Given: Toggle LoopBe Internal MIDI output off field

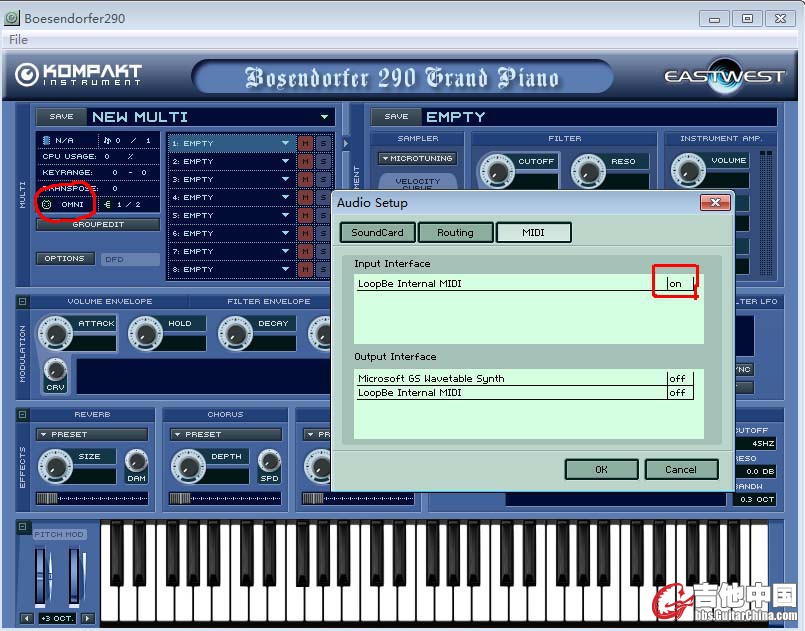Looking at the screenshot, I should point(680,393).
